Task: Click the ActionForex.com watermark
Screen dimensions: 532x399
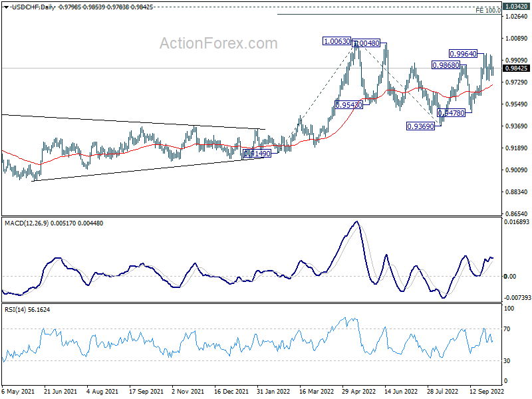Action: [x=219, y=43]
